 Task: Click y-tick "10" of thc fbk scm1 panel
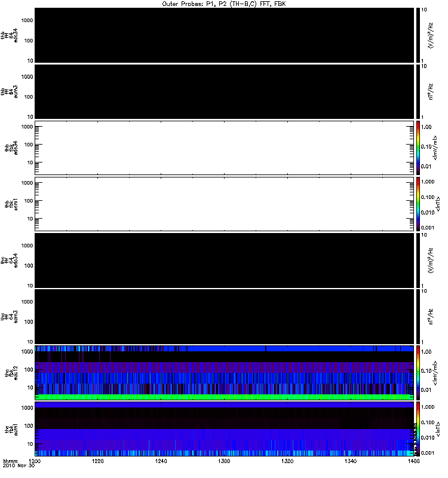30,444
